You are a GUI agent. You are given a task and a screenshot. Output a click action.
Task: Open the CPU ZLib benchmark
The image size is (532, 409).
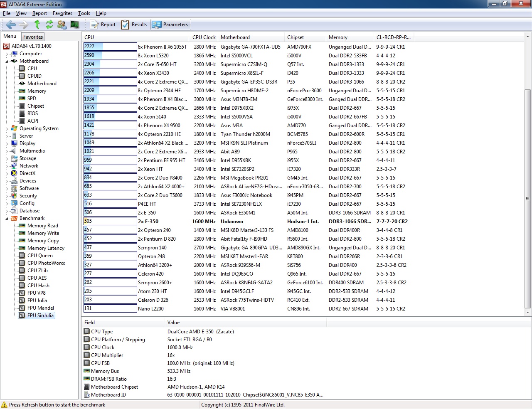[x=37, y=271]
